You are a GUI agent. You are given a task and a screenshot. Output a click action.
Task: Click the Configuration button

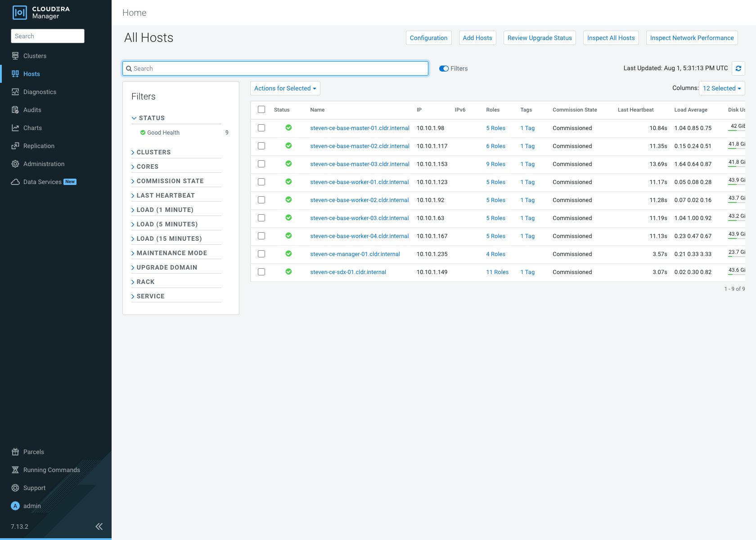point(428,38)
